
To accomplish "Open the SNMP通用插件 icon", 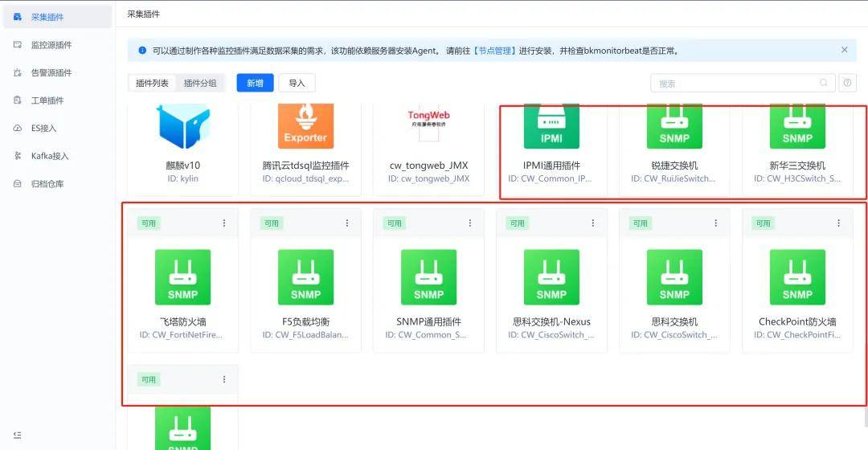I will pos(428,276).
